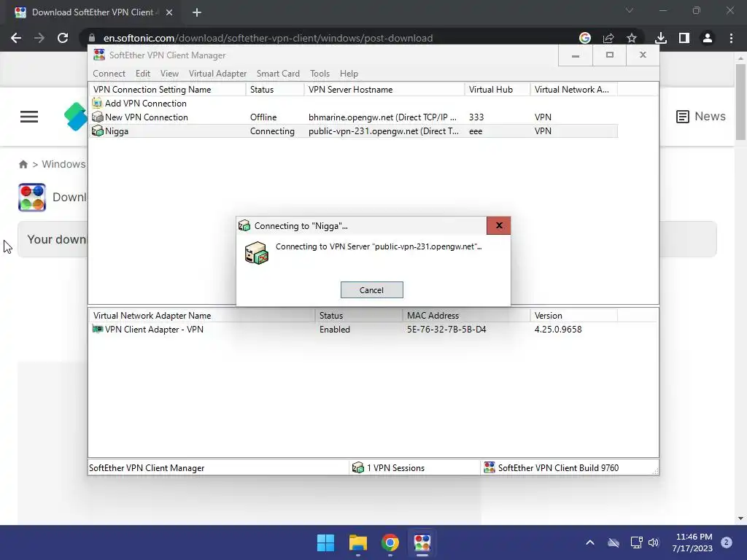Click the SoftEther VPN Client Manager title icon
The image size is (747, 560).
[x=99, y=55]
